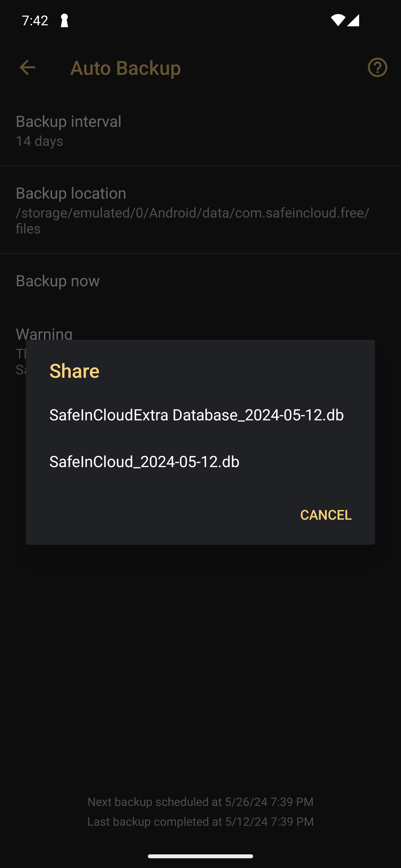Tap the back arrow icon
The height and width of the screenshot is (868, 401).
point(27,67)
